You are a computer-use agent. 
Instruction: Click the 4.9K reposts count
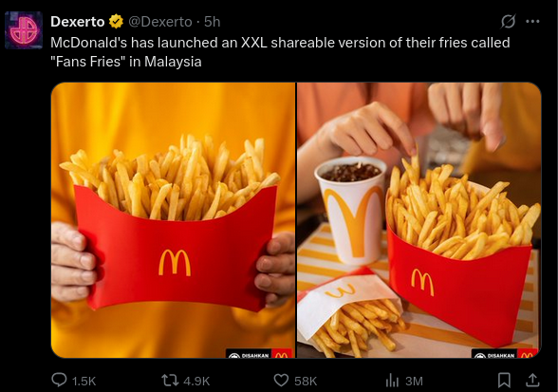tap(196, 382)
